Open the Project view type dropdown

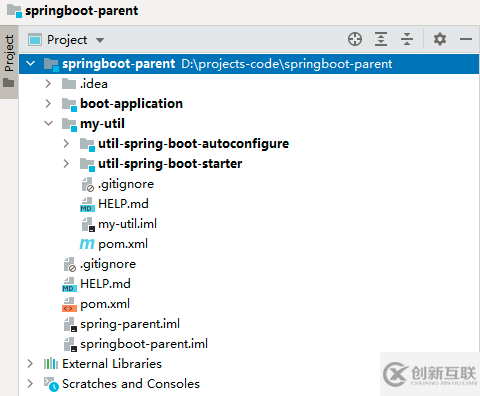pos(100,40)
